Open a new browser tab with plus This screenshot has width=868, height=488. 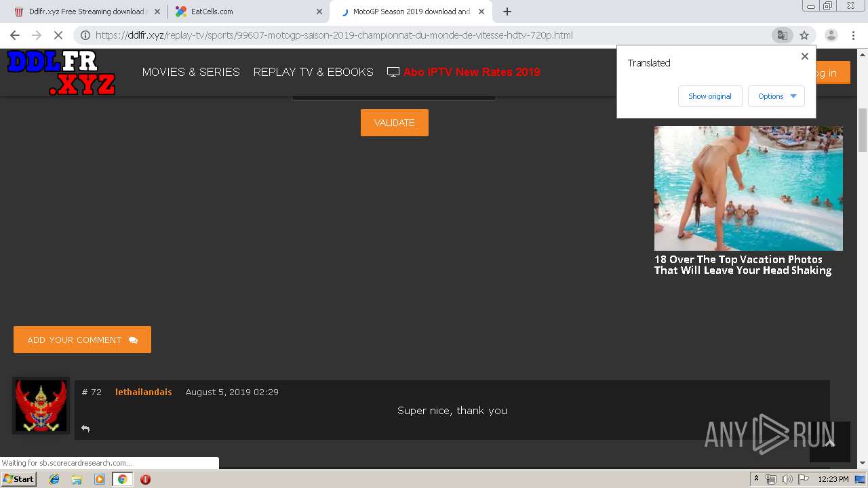[x=507, y=12]
